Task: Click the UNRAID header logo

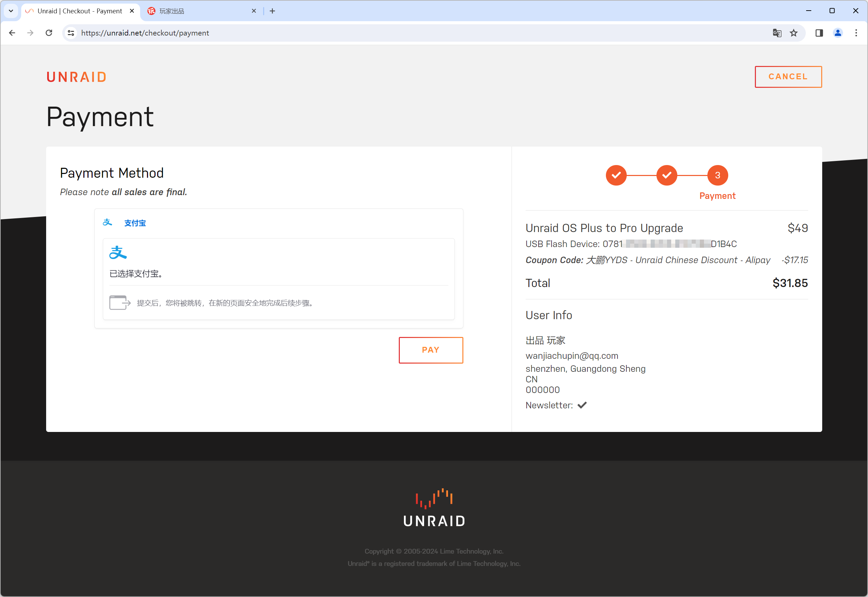Action: point(77,77)
